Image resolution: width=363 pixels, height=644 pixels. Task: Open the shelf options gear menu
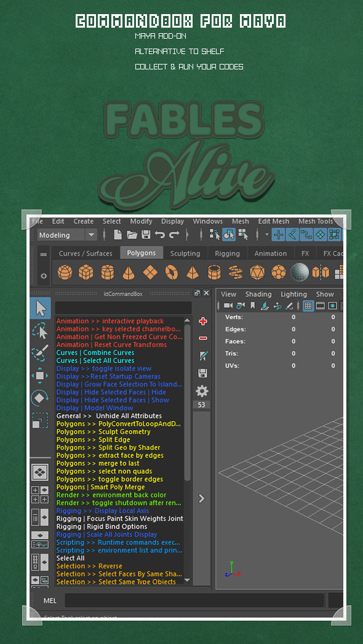pos(44,276)
